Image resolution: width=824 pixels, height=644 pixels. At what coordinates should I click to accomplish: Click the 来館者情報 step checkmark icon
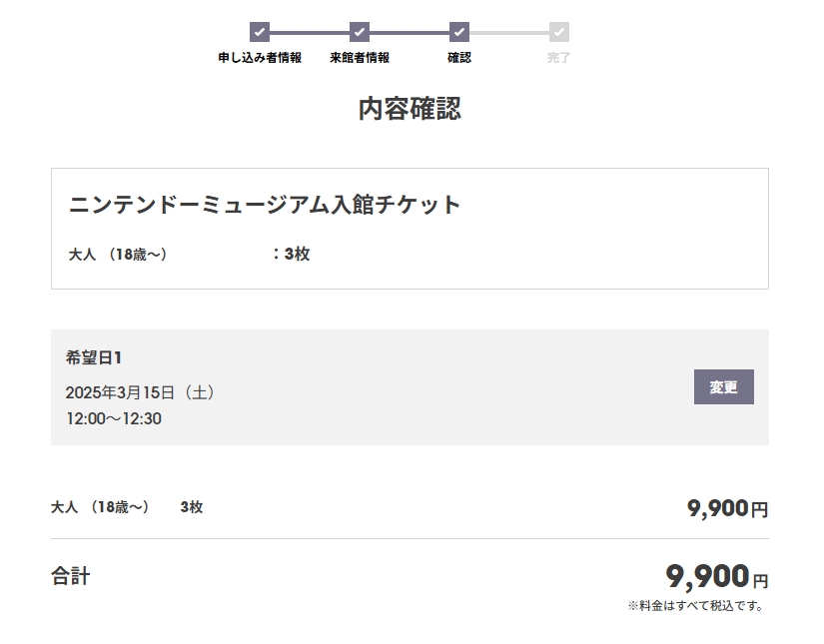[360, 32]
